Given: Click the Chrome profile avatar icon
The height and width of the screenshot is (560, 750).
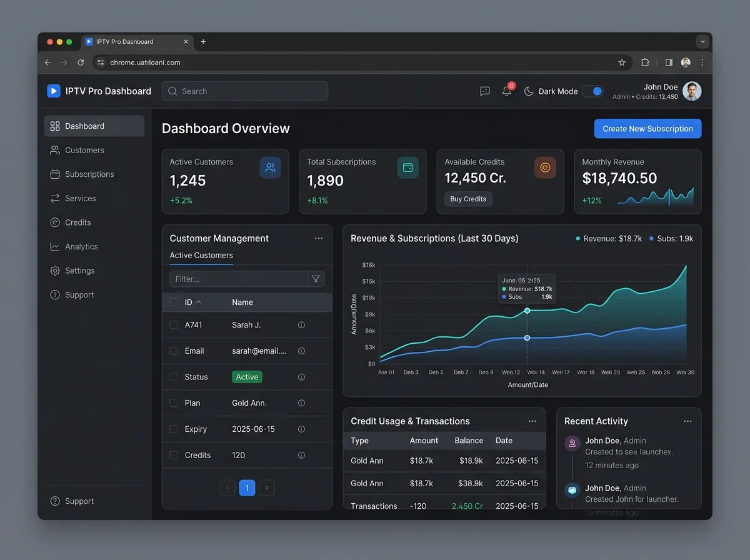Looking at the screenshot, I should click(x=686, y=62).
